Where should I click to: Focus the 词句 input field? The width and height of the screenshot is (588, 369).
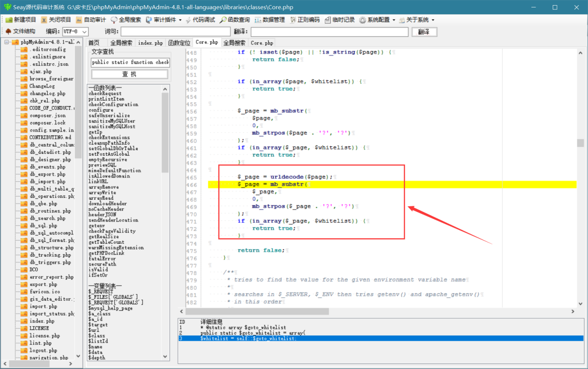pyautogui.click(x=175, y=32)
